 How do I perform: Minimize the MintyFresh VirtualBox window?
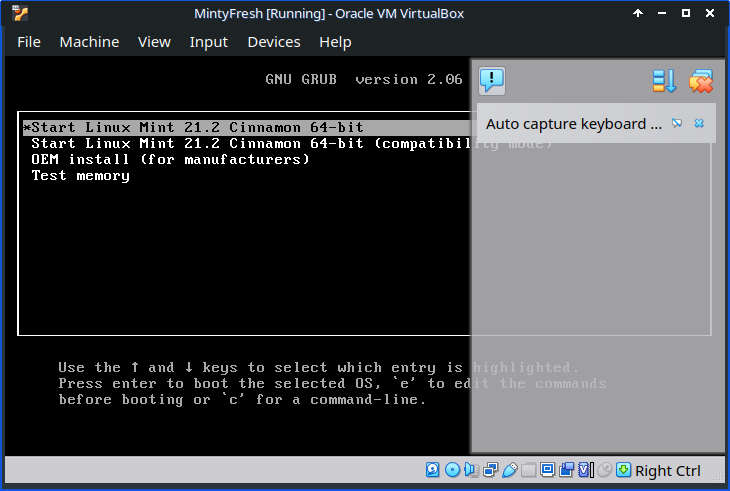662,13
